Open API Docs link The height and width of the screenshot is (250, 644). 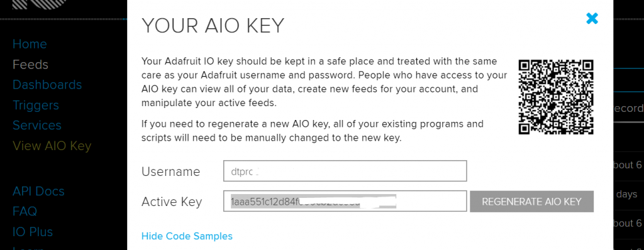pyautogui.click(x=38, y=191)
